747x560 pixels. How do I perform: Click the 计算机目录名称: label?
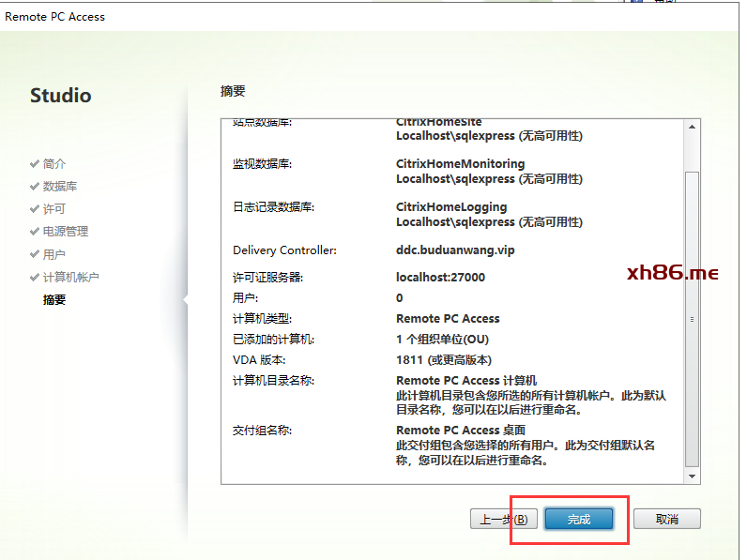point(274,381)
